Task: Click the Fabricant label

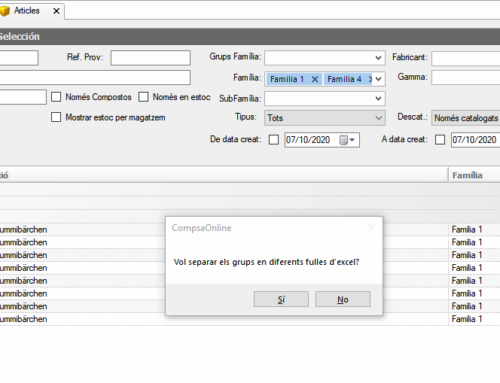Action: (410, 57)
